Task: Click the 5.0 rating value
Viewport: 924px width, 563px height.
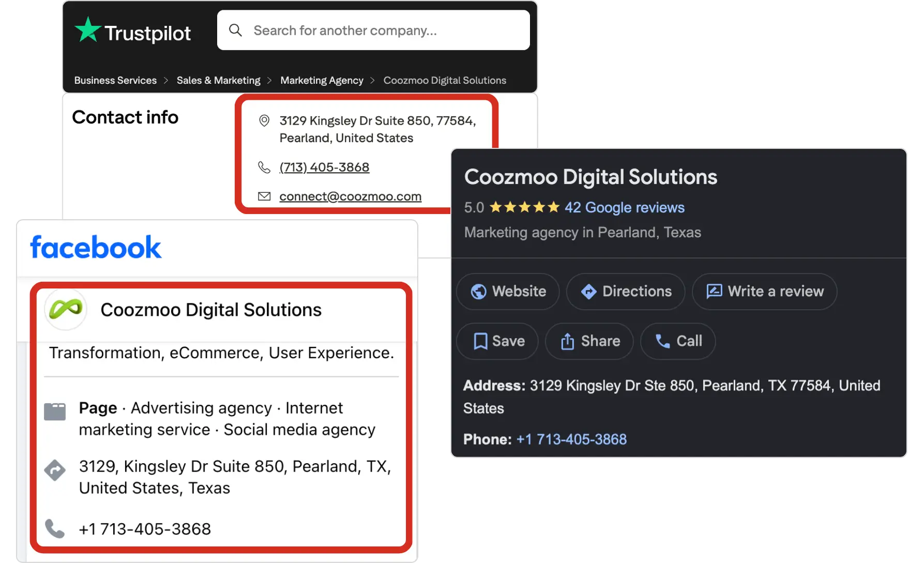Action: [474, 207]
